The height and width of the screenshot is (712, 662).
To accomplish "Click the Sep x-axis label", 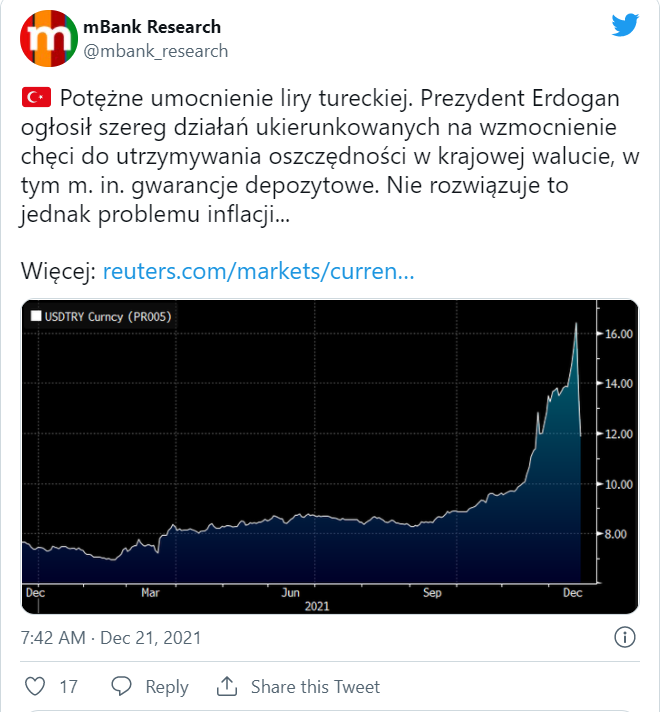I will click(432, 593).
